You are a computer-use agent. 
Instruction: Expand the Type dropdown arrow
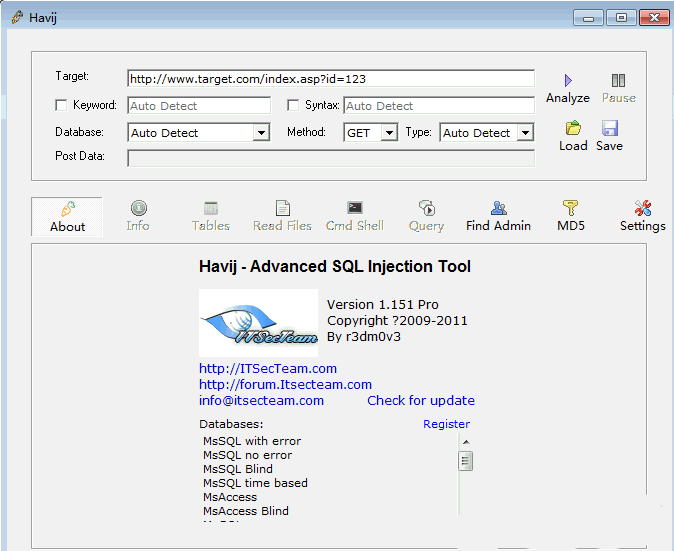click(525, 133)
